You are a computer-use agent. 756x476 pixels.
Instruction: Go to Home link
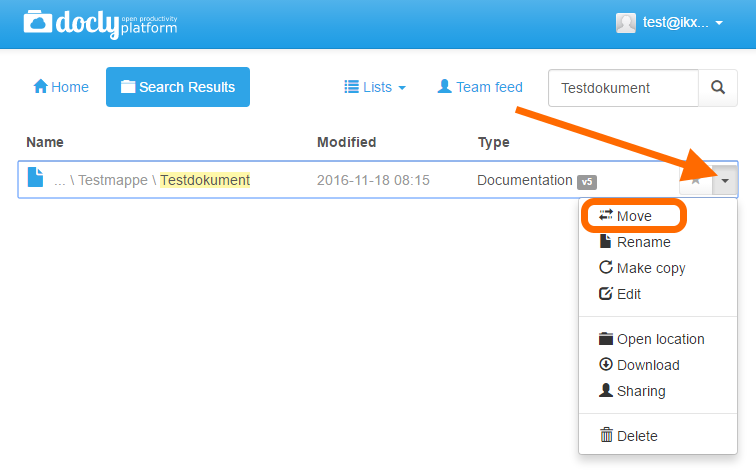tap(61, 87)
